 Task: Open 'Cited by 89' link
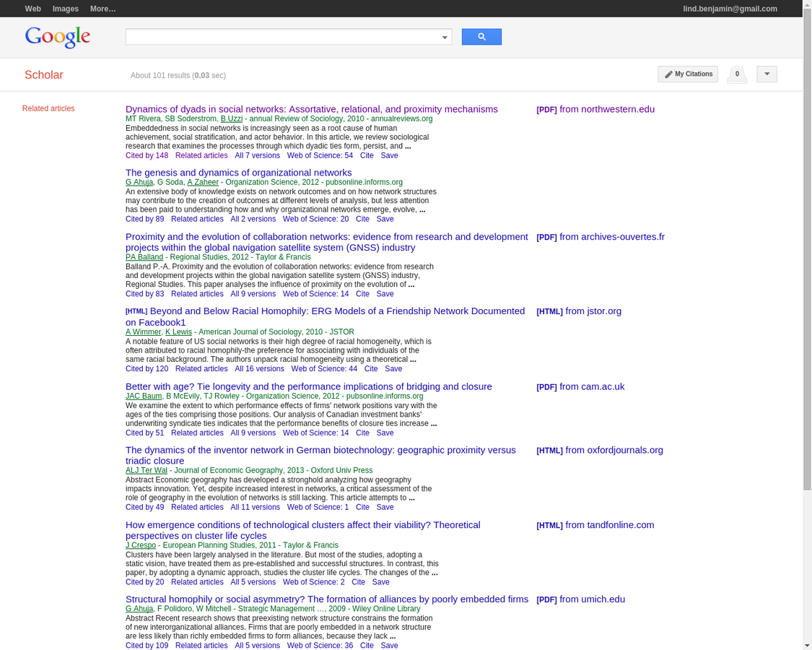144,219
